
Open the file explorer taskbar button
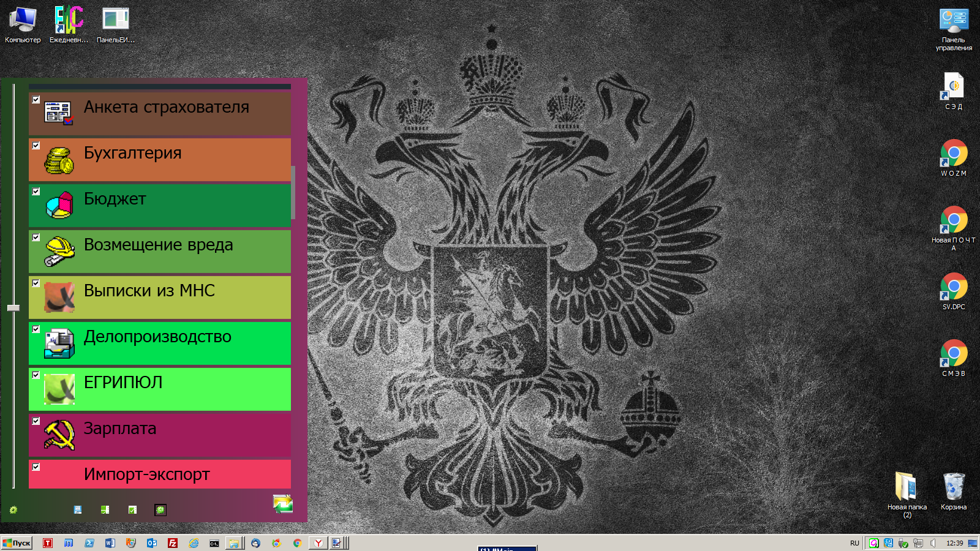[x=234, y=543]
